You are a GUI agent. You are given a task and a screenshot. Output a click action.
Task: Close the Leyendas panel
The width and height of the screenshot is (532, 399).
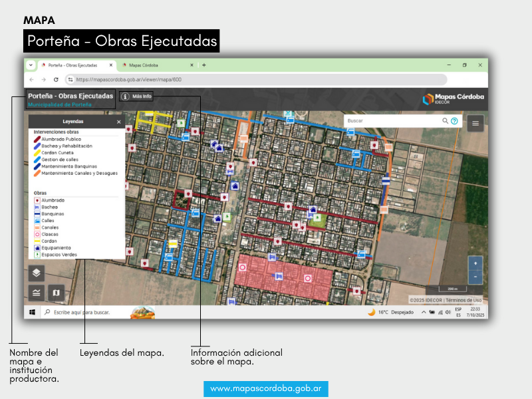[x=119, y=122]
